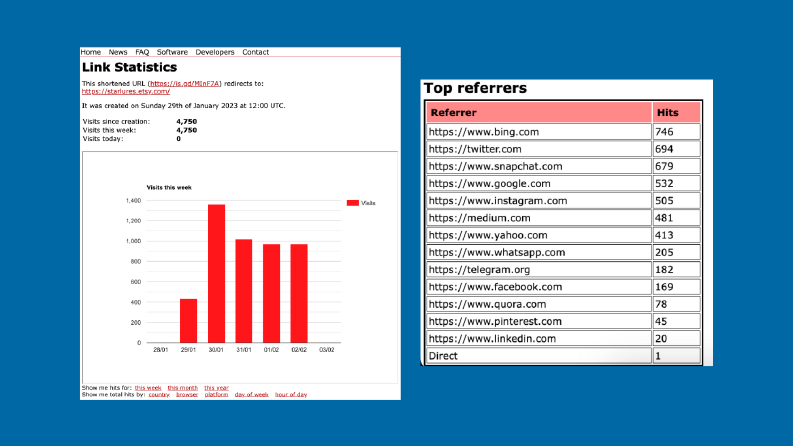
Task: Select the https://www.snapchat.com referrer cell
Action: click(x=539, y=166)
